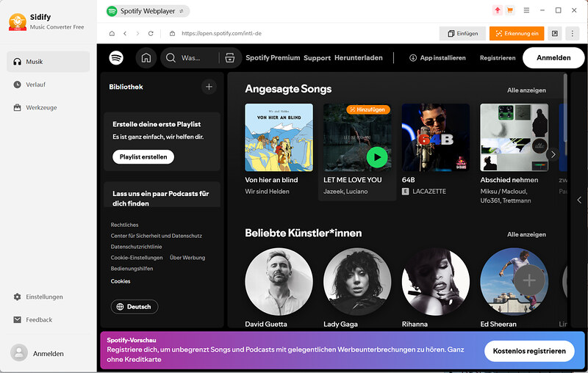588x373 pixels.
Task: Open Cookie-Einstellungen footer link
Action: click(137, 258)
